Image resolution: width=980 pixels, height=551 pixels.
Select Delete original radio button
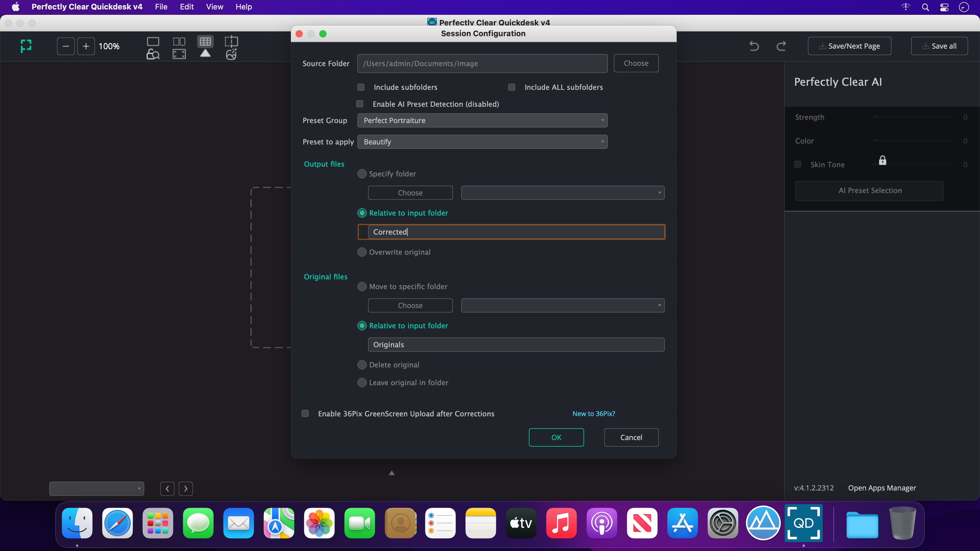point(362,365)
